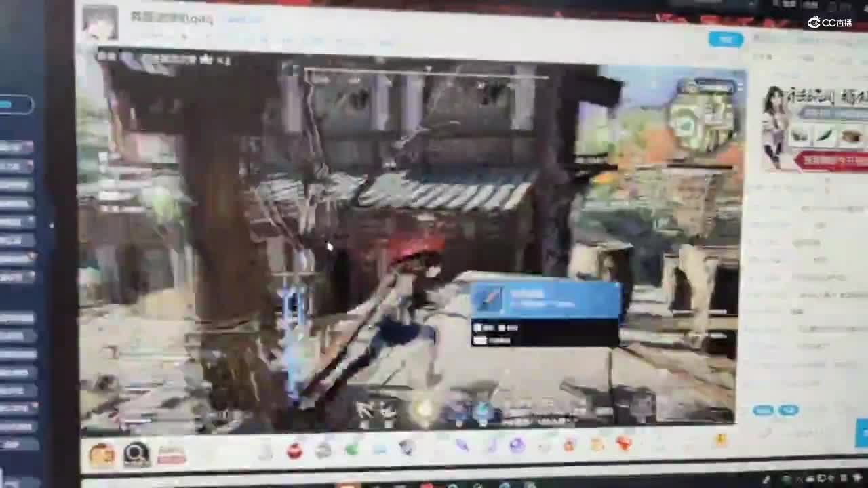Click the blue follow button above the video
This screenshot has height=488, width=868.
tap(726, 39)
